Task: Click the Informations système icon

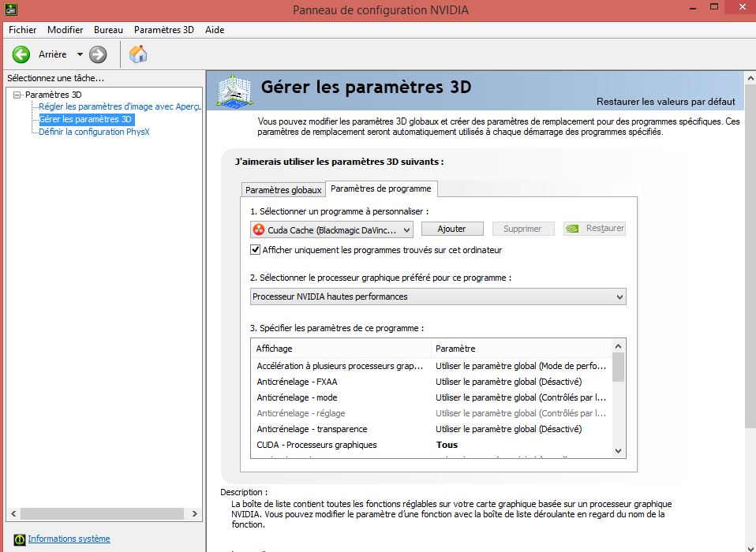Action: click(19, 539)
